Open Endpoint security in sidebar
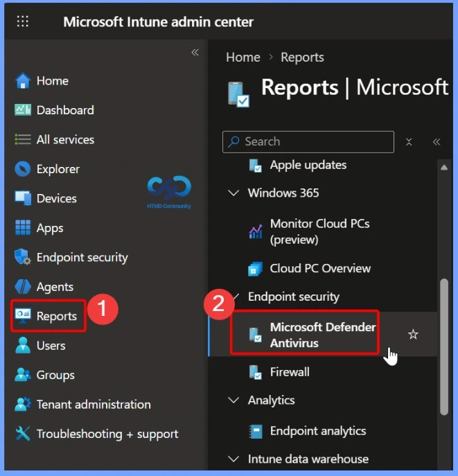458x476 pixels. coord(82,257)
